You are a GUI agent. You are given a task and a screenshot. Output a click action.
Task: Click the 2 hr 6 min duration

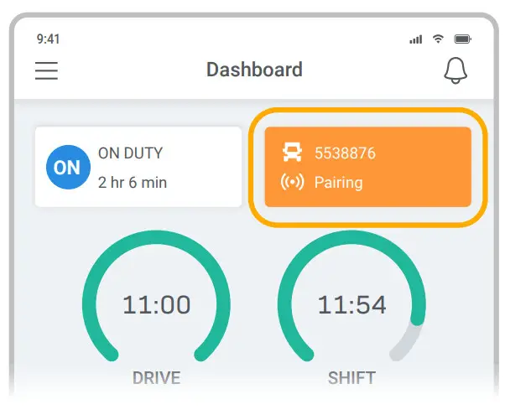(x=133, y=183)
